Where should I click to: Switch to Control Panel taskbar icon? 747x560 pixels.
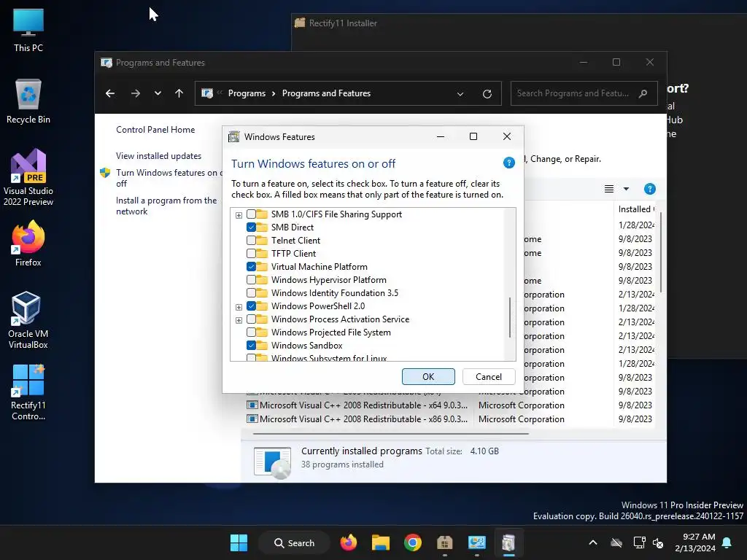[476, 542]
